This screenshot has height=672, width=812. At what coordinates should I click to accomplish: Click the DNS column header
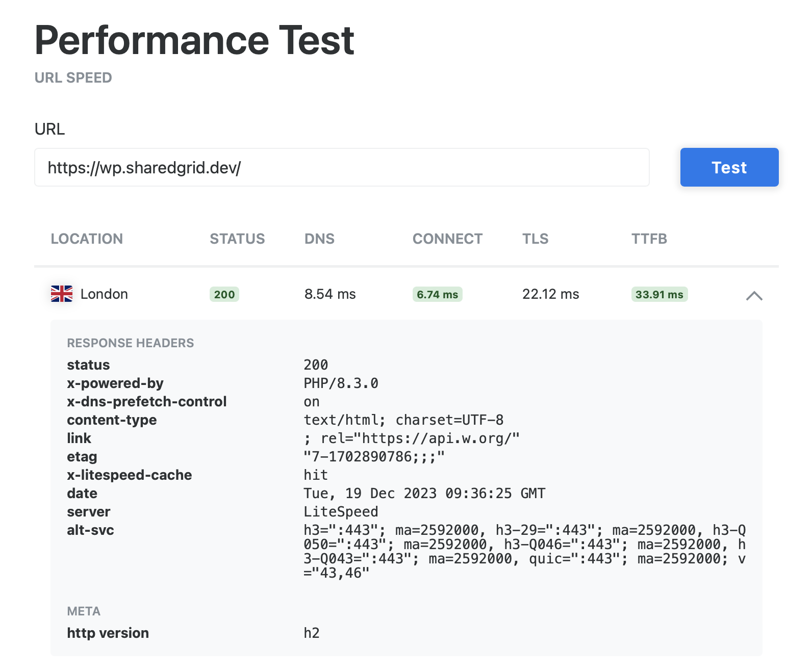click(319, 239)
